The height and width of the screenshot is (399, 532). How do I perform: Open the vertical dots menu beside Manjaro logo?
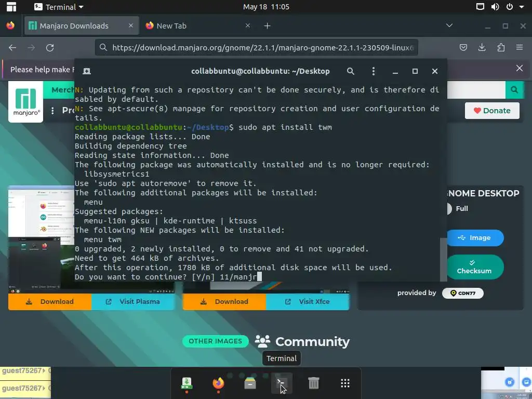52,111
